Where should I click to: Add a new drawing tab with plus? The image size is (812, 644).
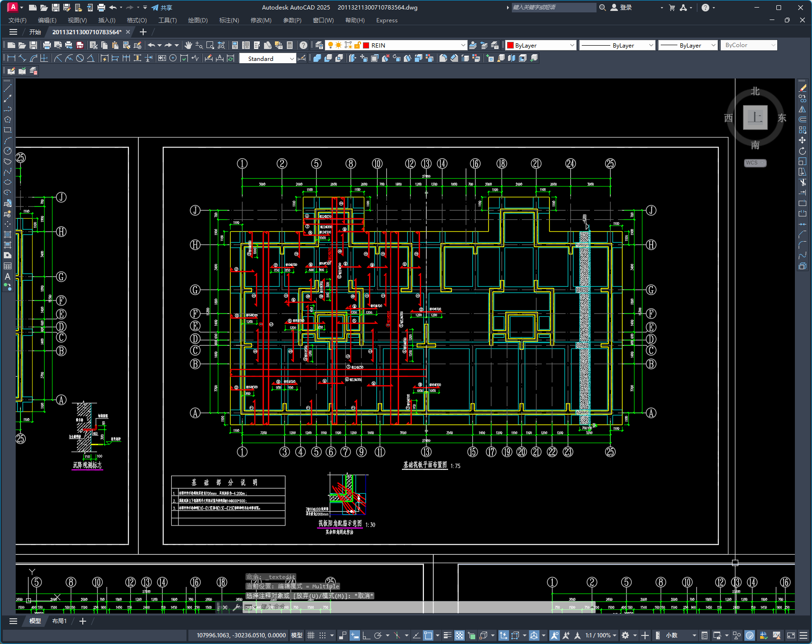point(143,32)
